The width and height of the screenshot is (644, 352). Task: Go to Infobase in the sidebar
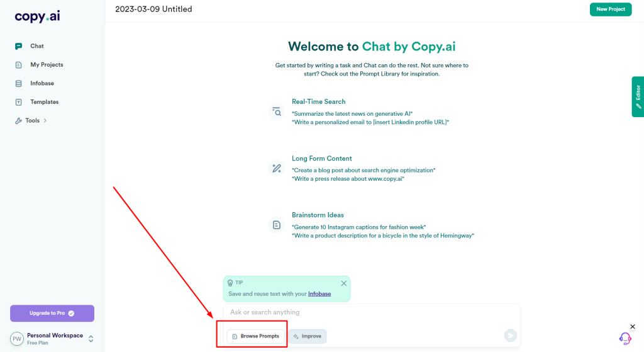pos(42,83)
